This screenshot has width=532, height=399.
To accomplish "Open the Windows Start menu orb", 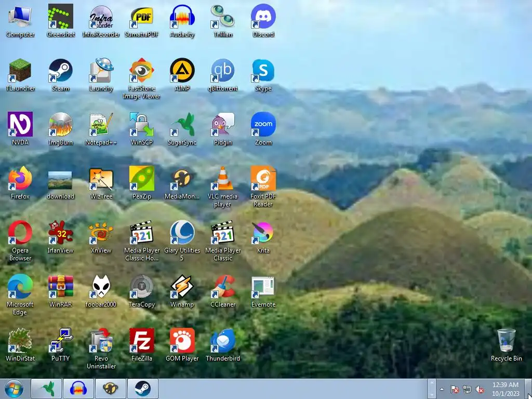I will 14,389.
